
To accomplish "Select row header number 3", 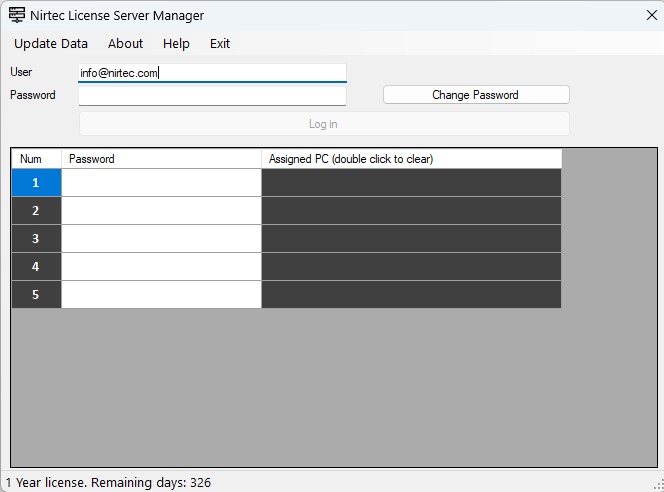I will coord(36,238).
